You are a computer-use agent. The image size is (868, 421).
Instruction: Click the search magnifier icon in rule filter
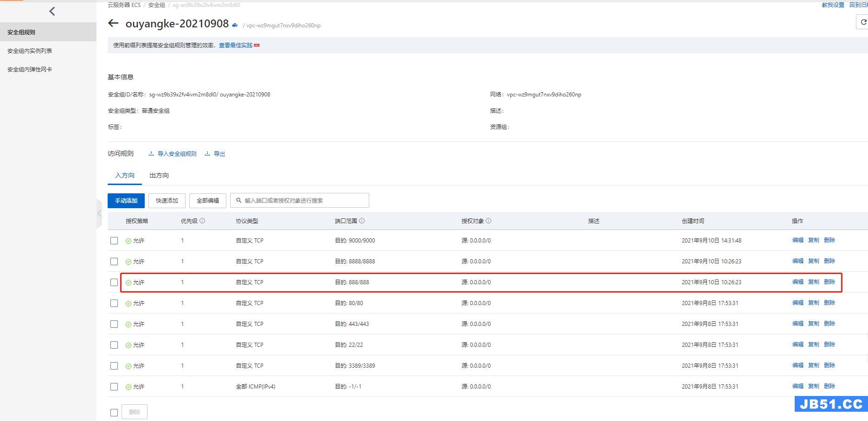pos(239,201)
